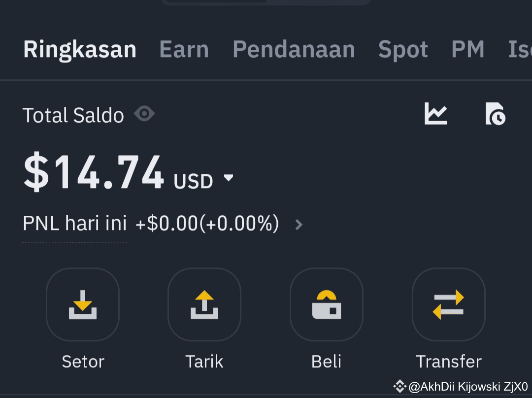Open the portfolio chart analysis icon
The height and width of the screenshot is (398, 532).
point(436,114)
